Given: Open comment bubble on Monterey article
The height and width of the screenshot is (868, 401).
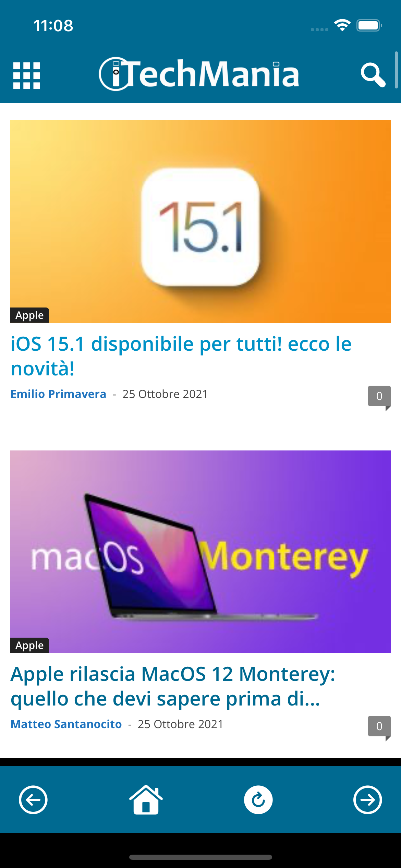Looking at the screenshot, I should (379, 727).
